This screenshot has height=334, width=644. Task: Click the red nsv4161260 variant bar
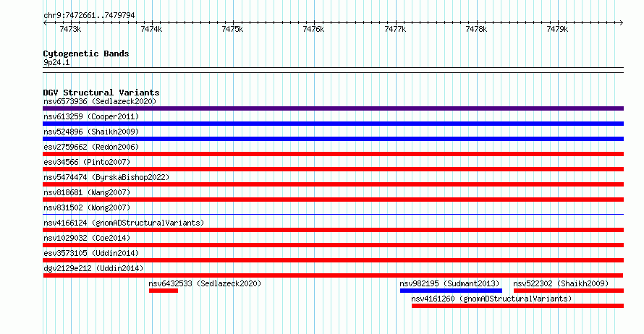[517, 306]
